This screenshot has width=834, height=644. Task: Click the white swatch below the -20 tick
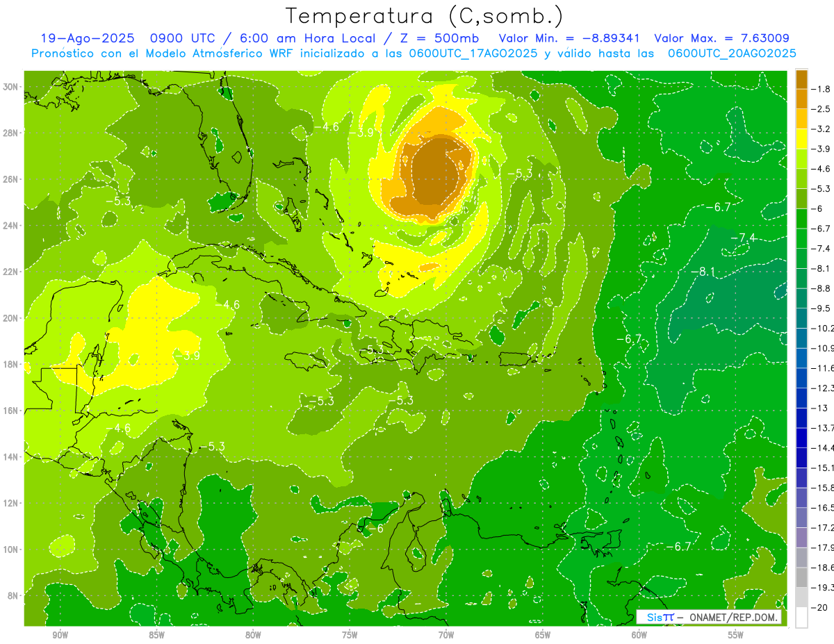[801, 617]
